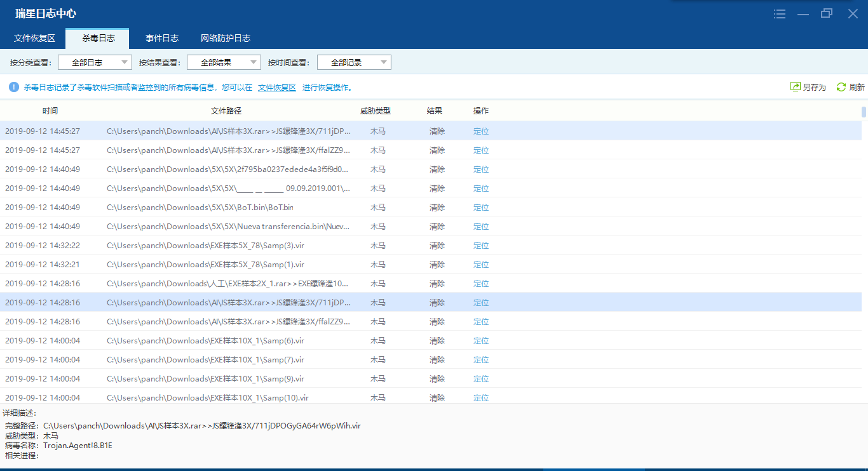Open the hamburger menu icon in title bar
The height and width of the screenshot is (471, 868).
(780, 14)
